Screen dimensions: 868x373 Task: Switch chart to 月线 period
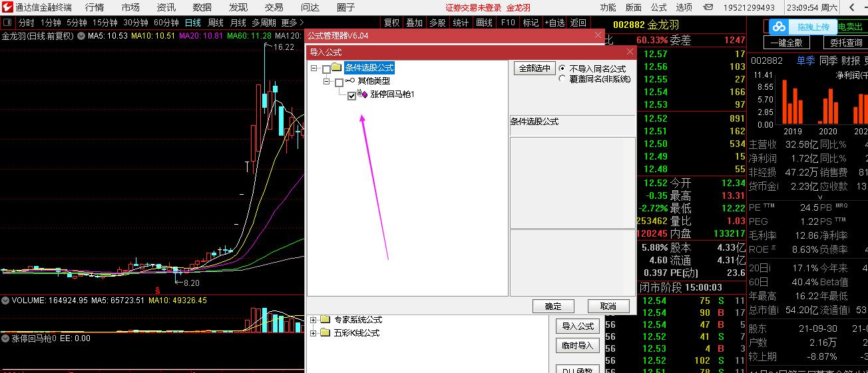pyautogui.click(x=238, y=23)
